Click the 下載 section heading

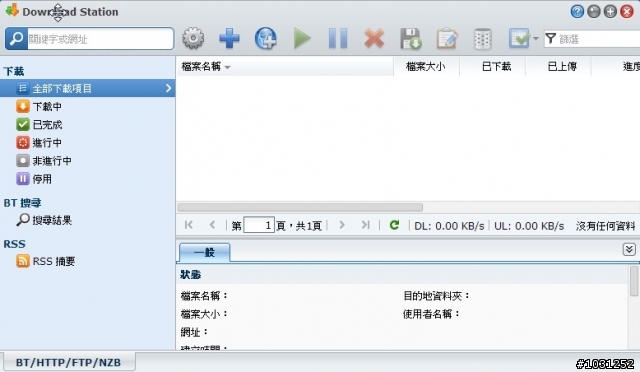pyautogui.click(x=14, y=71)
